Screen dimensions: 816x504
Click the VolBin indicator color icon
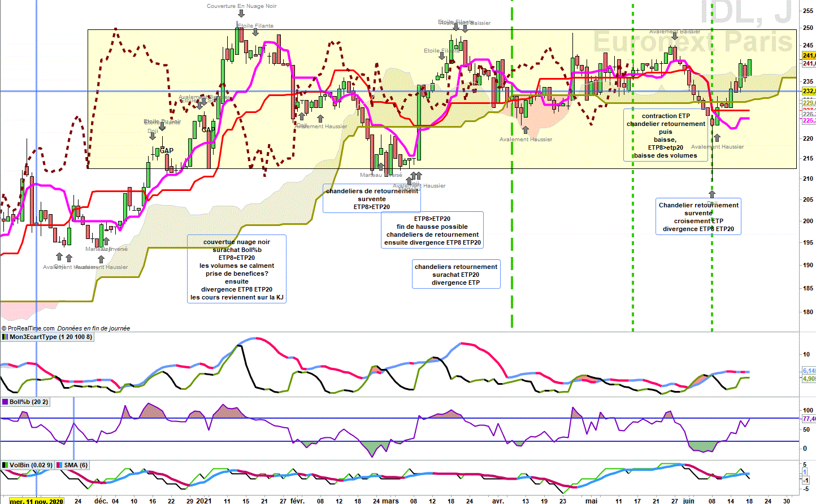click(5, 465)
